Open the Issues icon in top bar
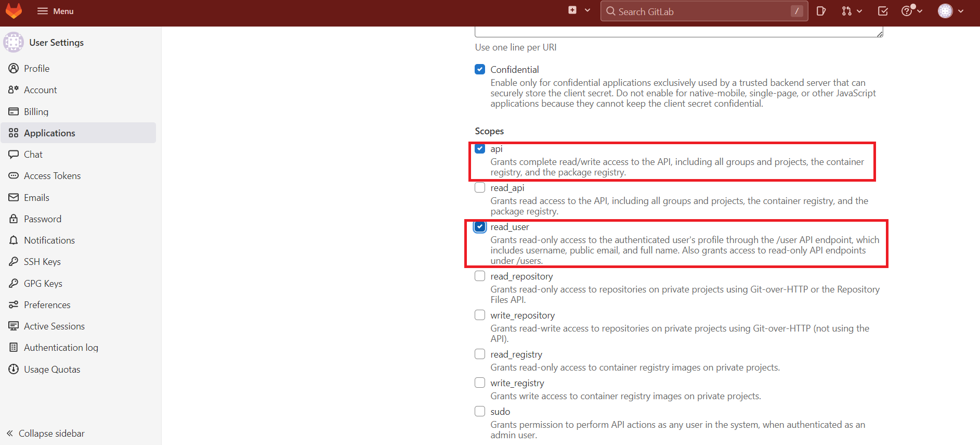Viewport: 980px width, 445px height. (821, 11)
